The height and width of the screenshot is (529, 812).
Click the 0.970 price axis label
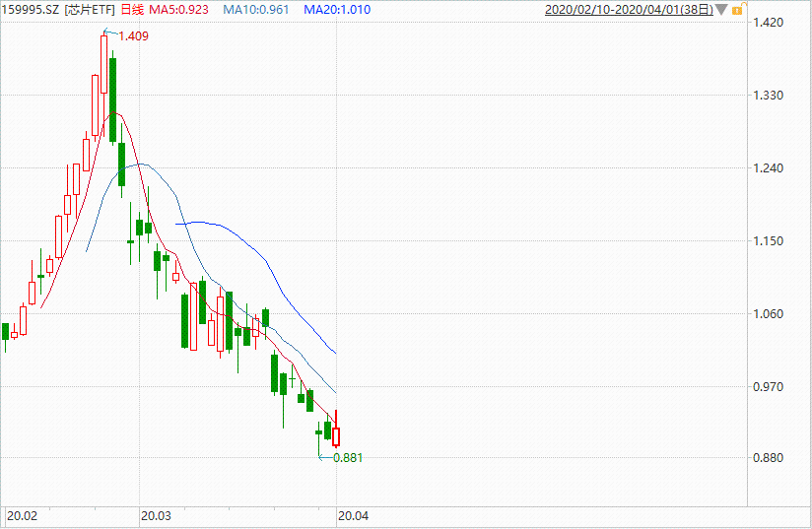pyautogui.click(x=767, y=387)
